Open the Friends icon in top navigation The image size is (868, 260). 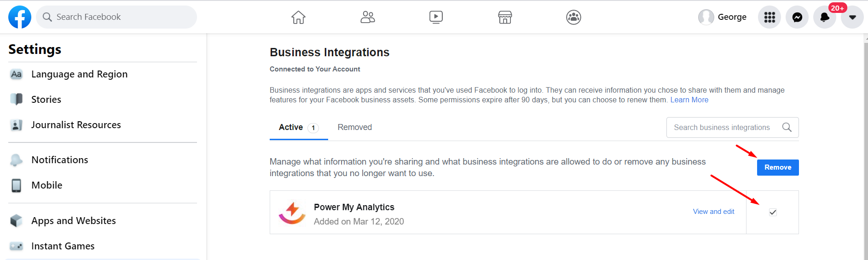click(x=367, y=17)
